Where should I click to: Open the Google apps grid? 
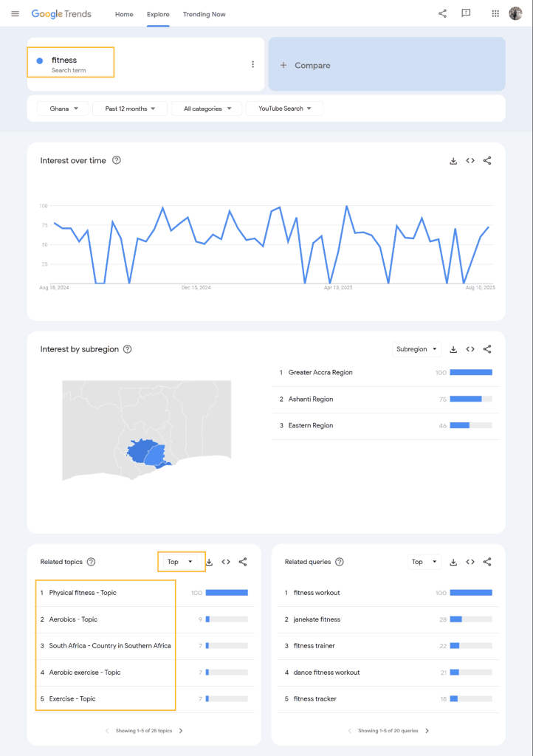pos(495,13)
